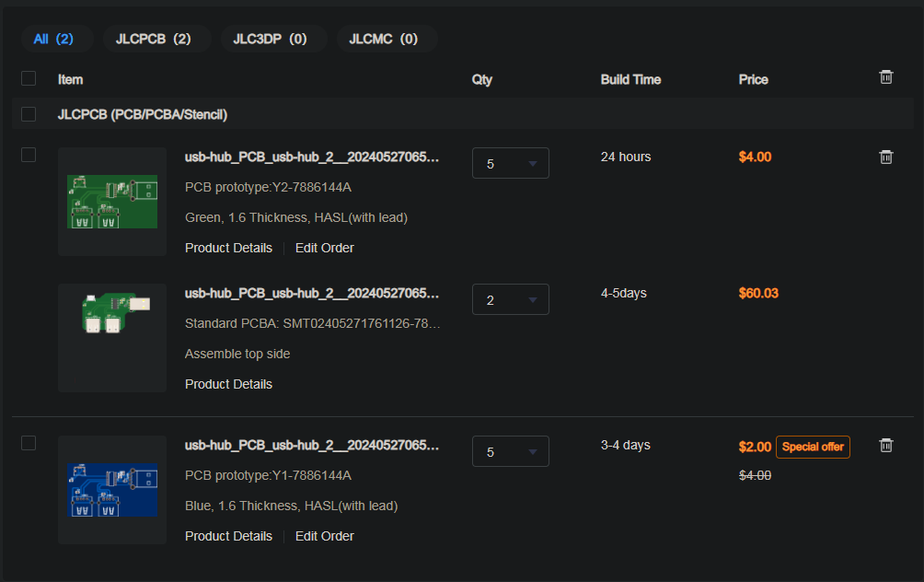Check the JLCPCB (PCB/PCBA/Stencil) group checkbox
This screenshot has height=582, width=924.
click(x=29, y=114)
